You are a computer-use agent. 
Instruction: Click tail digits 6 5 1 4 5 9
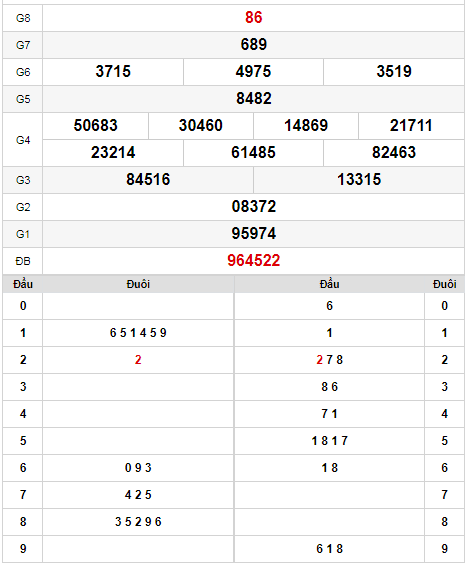click(138, 333)
